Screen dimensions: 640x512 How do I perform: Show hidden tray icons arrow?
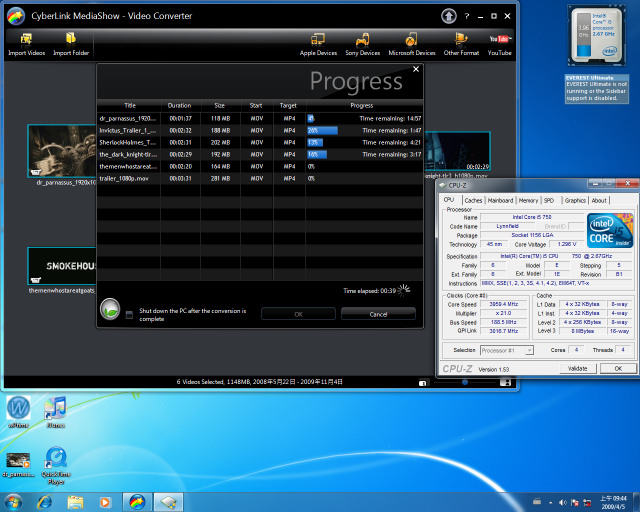pyautogui.click(x=551, y=503)
